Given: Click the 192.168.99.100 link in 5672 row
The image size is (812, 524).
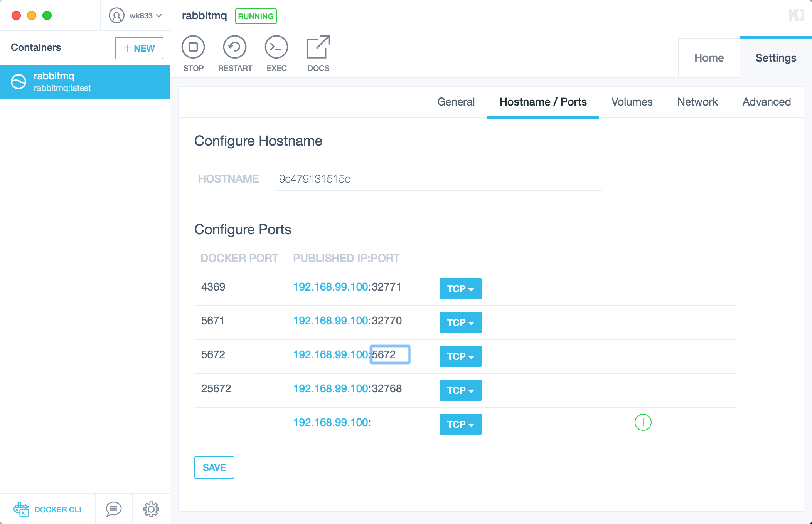Looking at the screenshot, I should click(x=330, y=354).
